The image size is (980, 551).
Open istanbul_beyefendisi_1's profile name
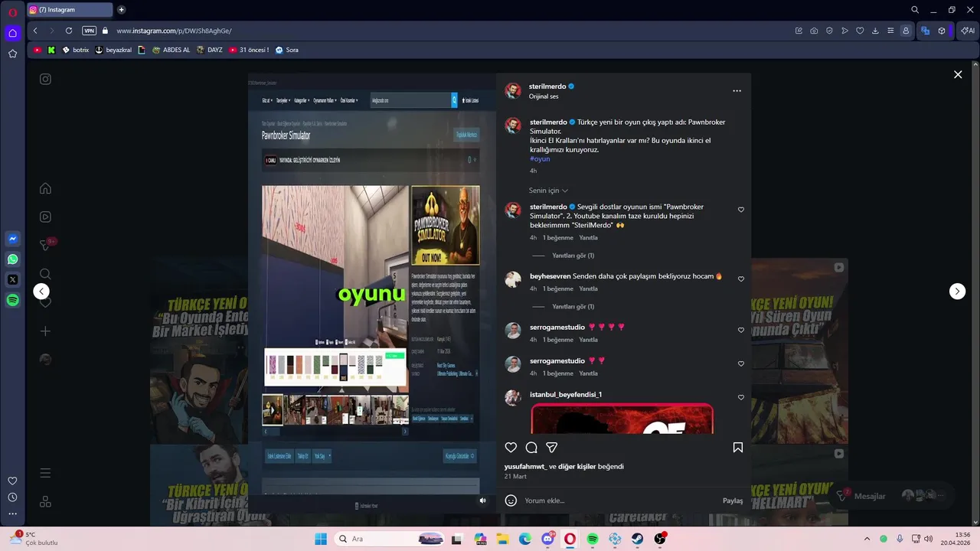coord(566,394)
